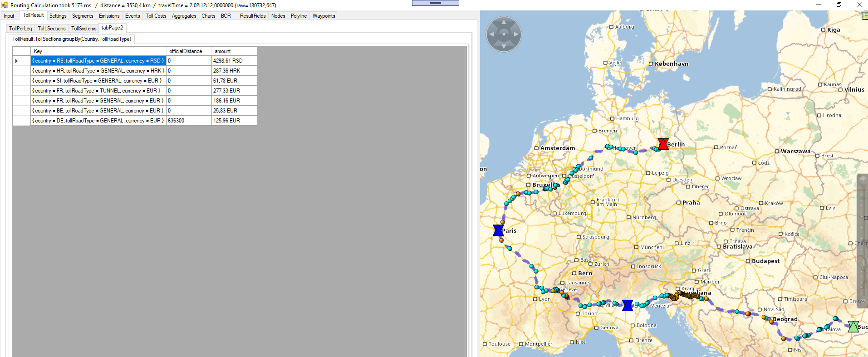868x357 pixels.
Task: Click the red Berlin waypoint marker
Action: click(x=663, y=144)
